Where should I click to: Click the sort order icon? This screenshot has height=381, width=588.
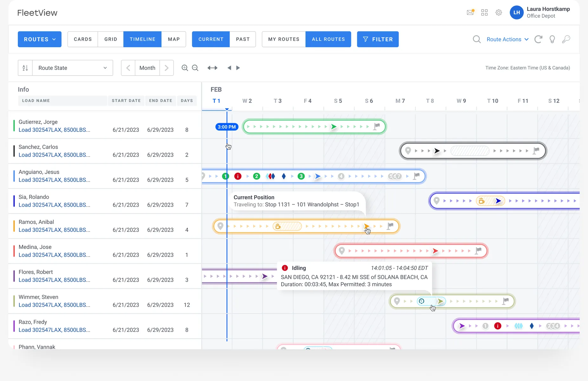[25, 68]
